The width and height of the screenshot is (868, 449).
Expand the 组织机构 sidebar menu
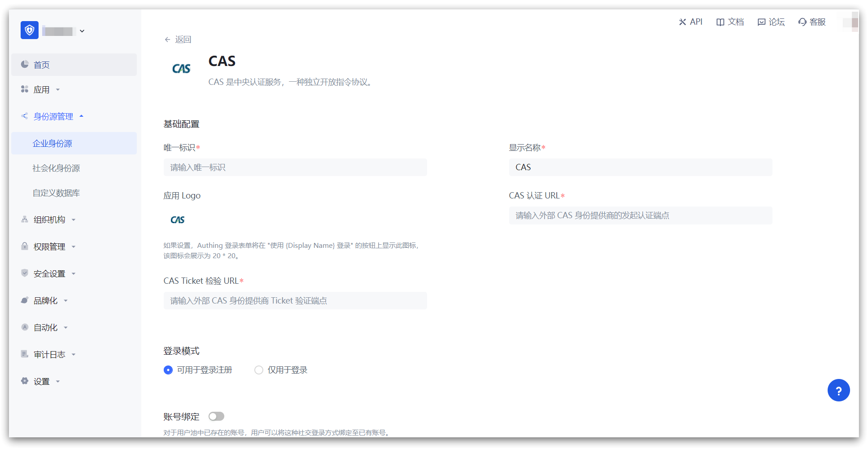(49, 220)
